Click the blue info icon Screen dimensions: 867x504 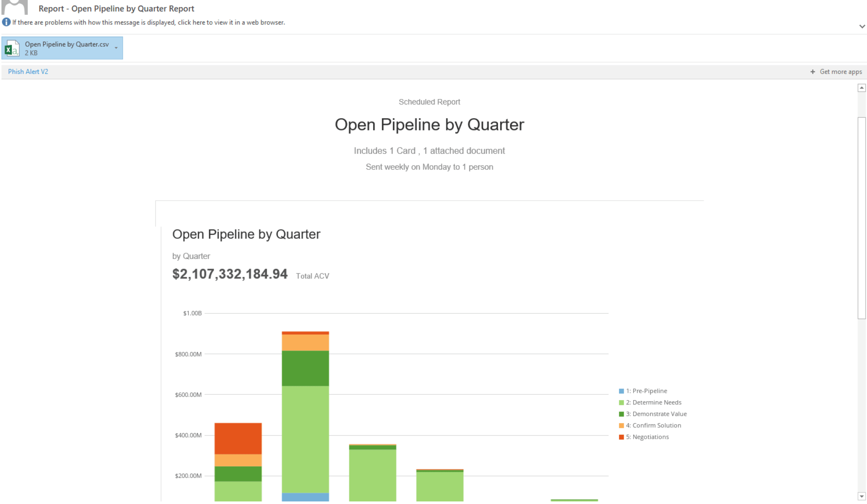pyautogui.click(x=6, y=22)
